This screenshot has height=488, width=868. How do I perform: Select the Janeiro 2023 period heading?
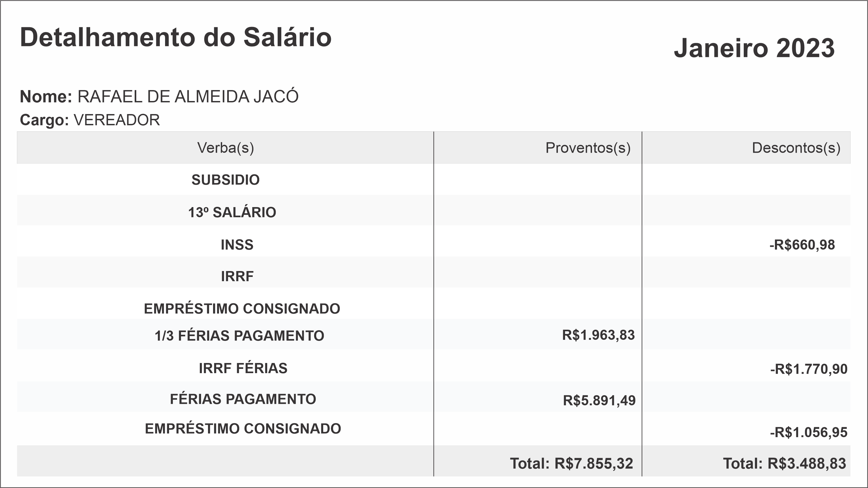click(x=754, y=48)
